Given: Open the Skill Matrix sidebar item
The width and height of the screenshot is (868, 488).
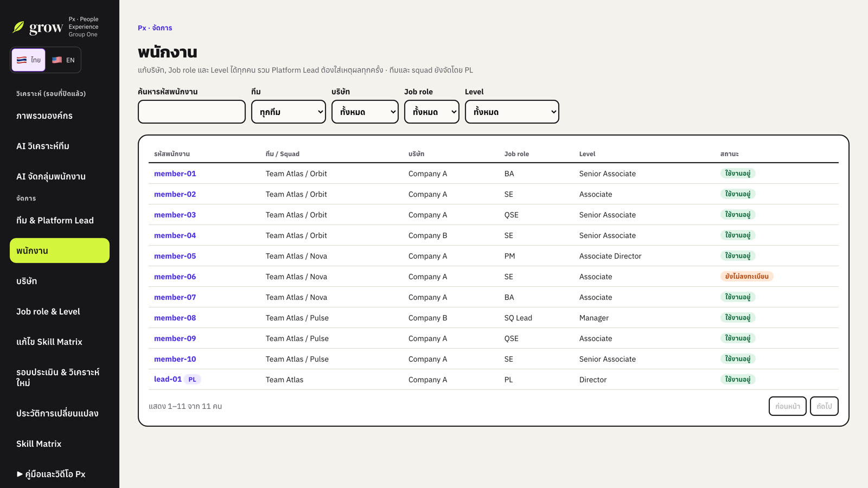Looking at the screenshot, I should [60, 444].
